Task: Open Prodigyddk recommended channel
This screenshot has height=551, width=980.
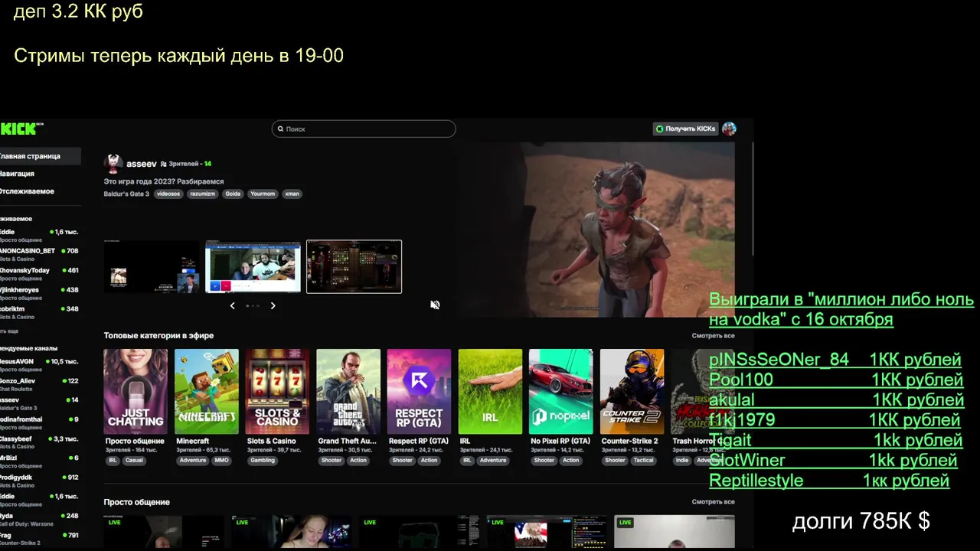Action: pyautogui.click(x=40, y=481)
